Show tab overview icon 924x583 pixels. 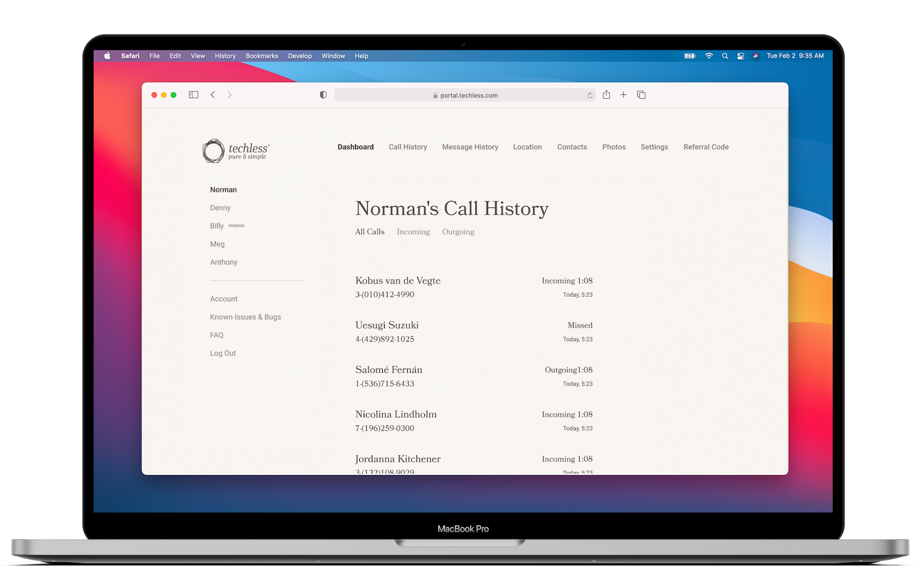tap(641, 95)
